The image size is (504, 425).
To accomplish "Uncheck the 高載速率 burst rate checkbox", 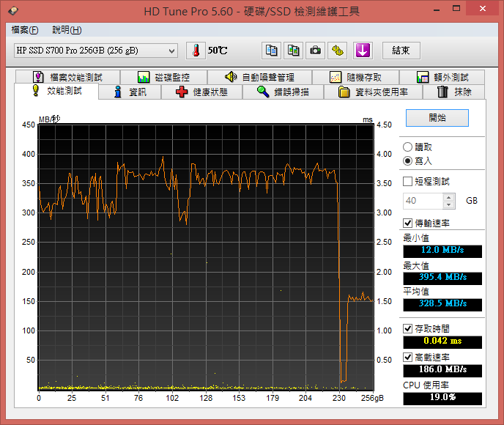I will click(407, 357).
